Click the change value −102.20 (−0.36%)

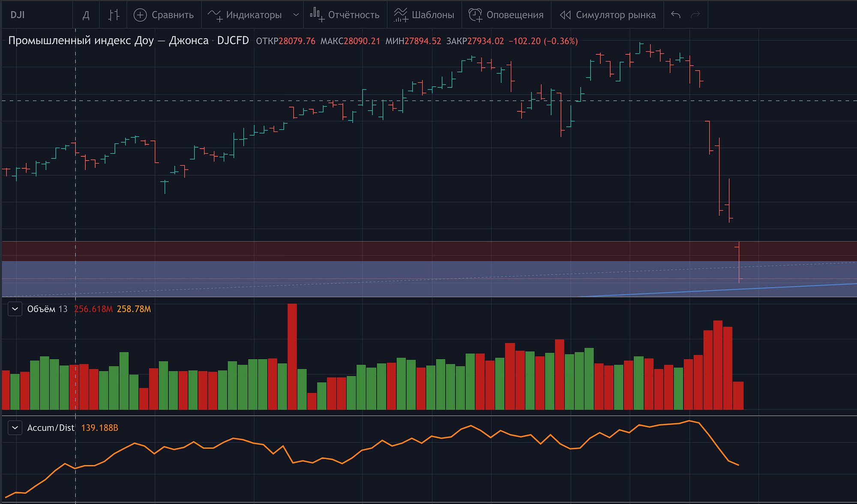pos(543,41)
